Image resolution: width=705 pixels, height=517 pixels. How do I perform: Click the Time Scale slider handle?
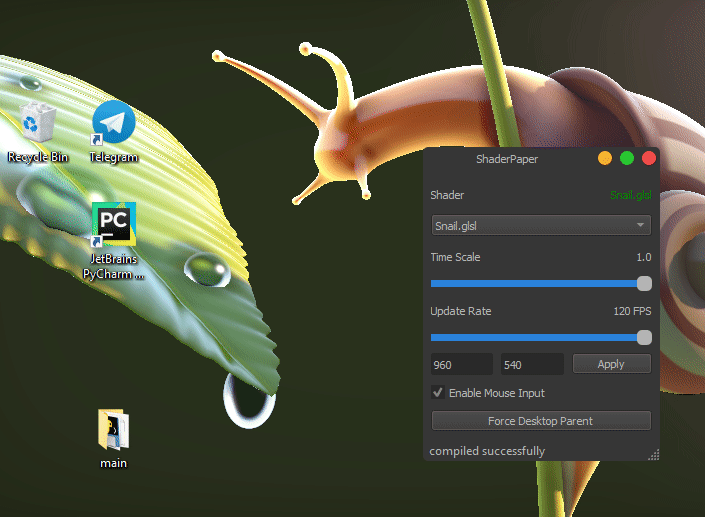click(644, 283)
